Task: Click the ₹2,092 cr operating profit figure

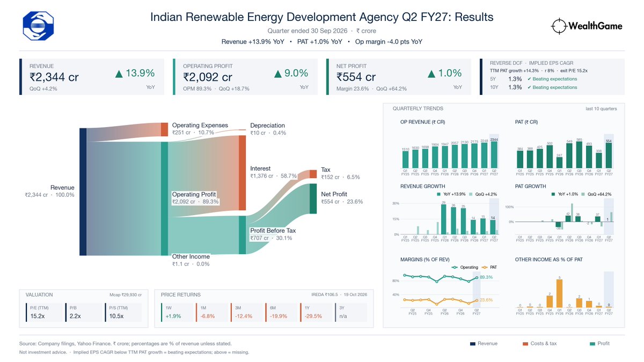Action: (208, 77)
